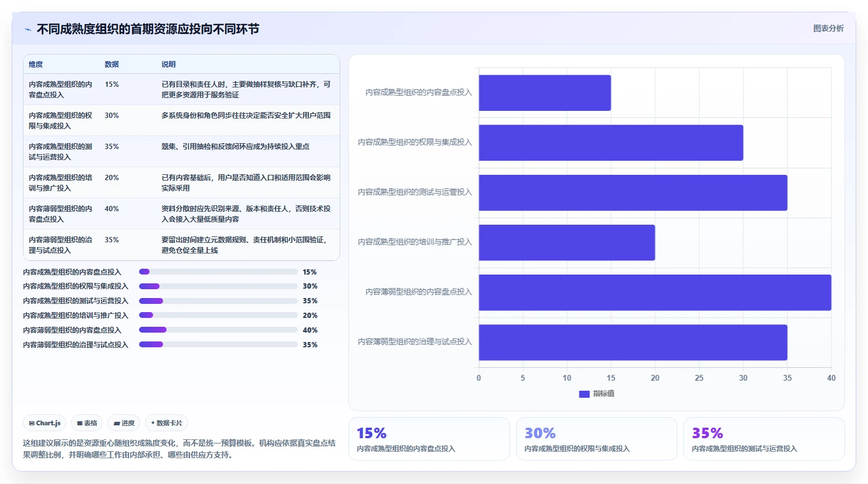
Task: Click the progress bar showing 40%
Action: pyautogui.click(x=218, y=330)
